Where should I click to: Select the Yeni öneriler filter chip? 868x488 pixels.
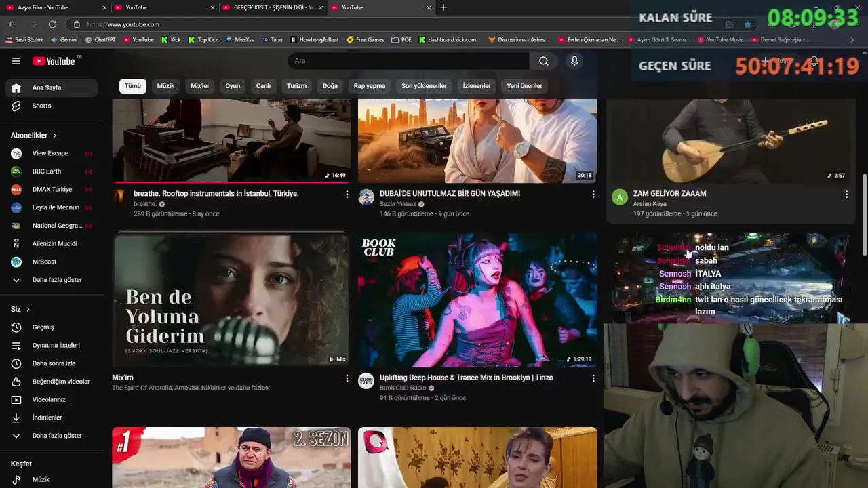pyautogui.click(x=525, y=86)
